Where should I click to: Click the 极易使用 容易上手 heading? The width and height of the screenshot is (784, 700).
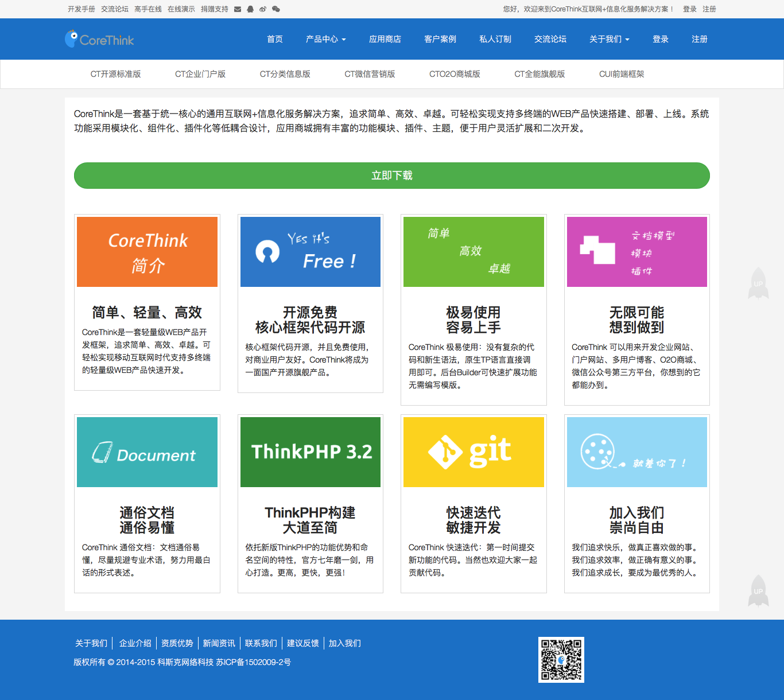coord(473,320)
